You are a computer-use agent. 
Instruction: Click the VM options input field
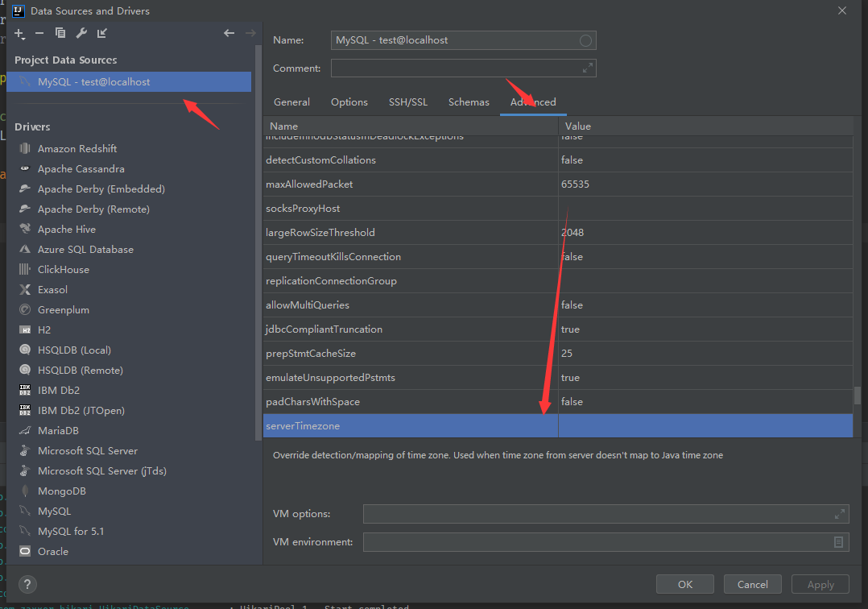click(x=606, y=514)
